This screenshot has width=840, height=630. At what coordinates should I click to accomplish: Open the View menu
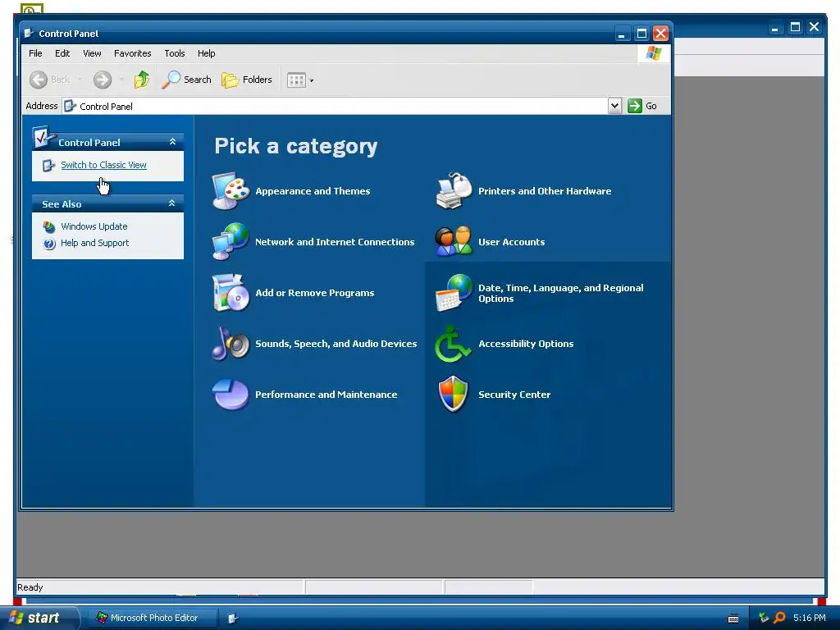92,53
